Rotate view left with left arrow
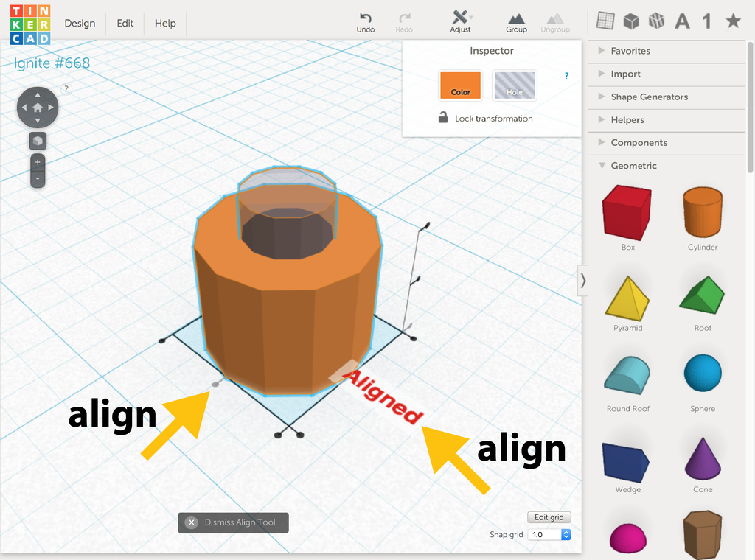Image resolution: width=755 pixels, height=560 pixels. (24, 108)
